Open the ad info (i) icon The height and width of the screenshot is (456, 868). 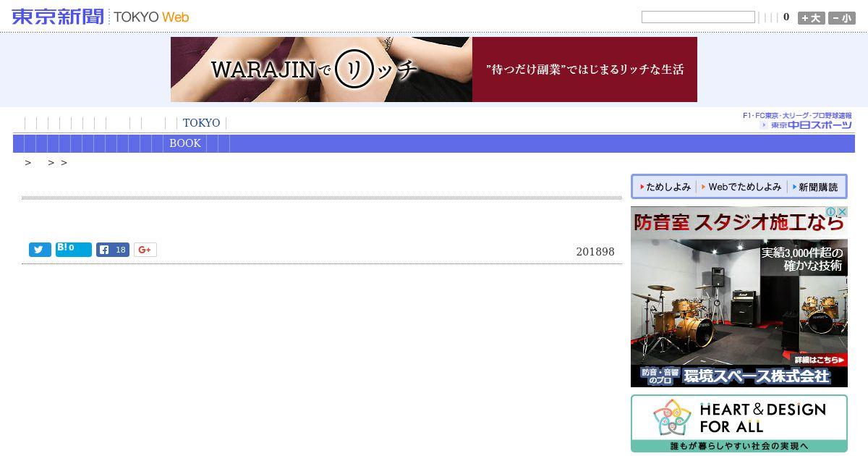pyautogui.click(x=831, y=212)
